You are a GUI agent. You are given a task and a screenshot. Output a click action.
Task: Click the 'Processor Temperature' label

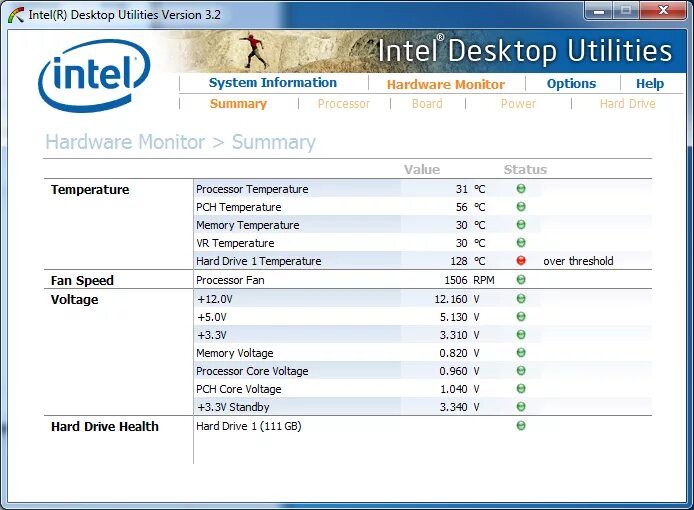tap(252, 189)
